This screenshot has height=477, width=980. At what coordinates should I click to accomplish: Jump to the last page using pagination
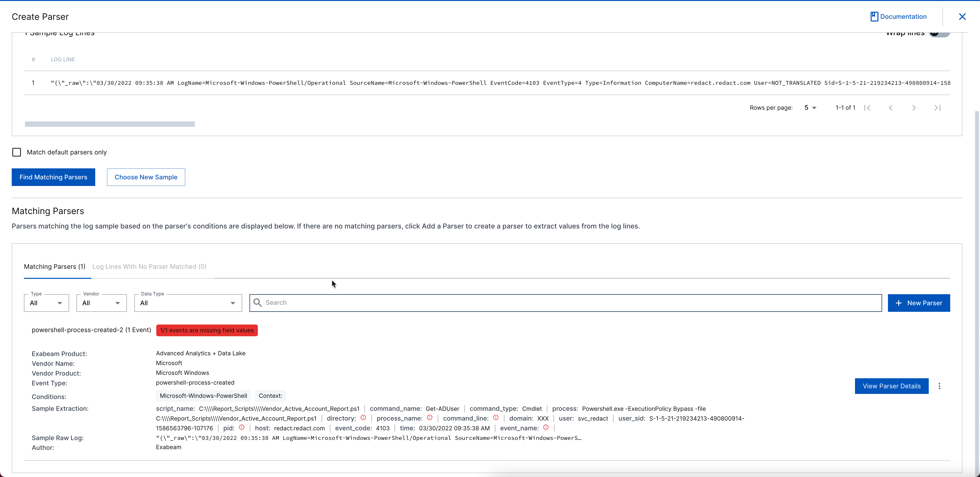(x=937, y=107)
